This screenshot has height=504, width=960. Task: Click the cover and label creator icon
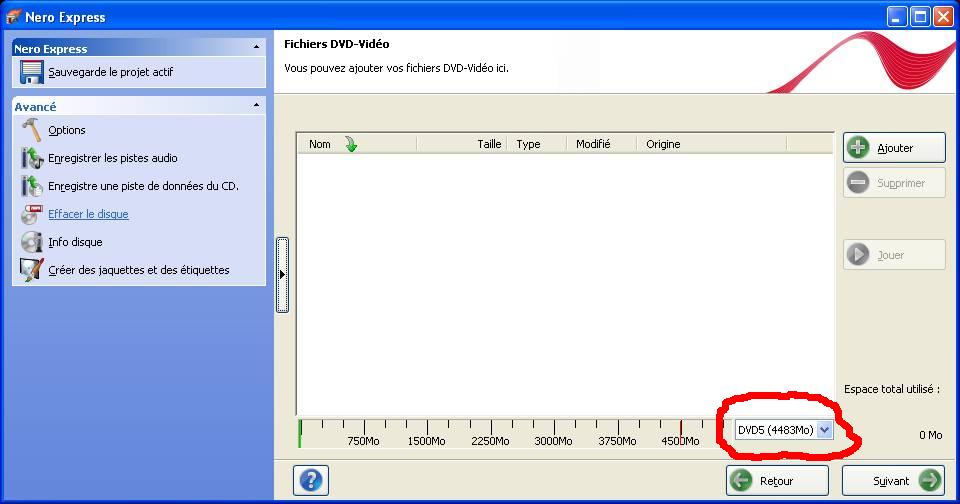[x=31, y=270]
